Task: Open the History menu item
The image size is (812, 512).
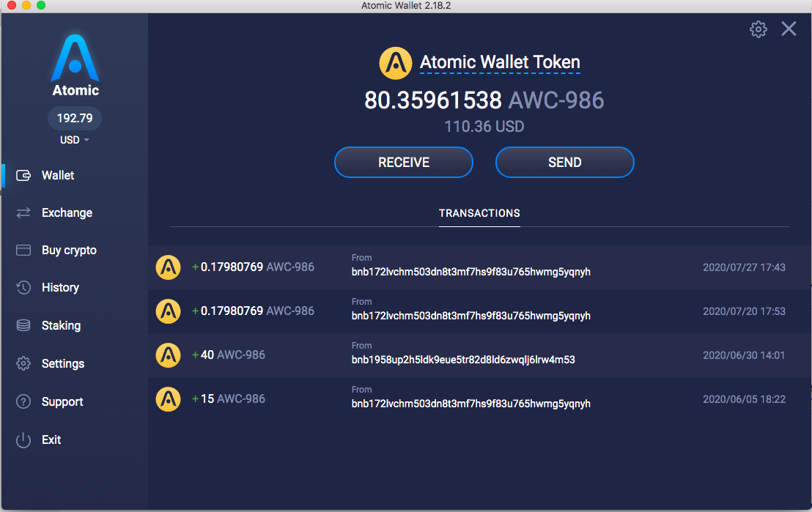Action: click(x=60, y=287)
